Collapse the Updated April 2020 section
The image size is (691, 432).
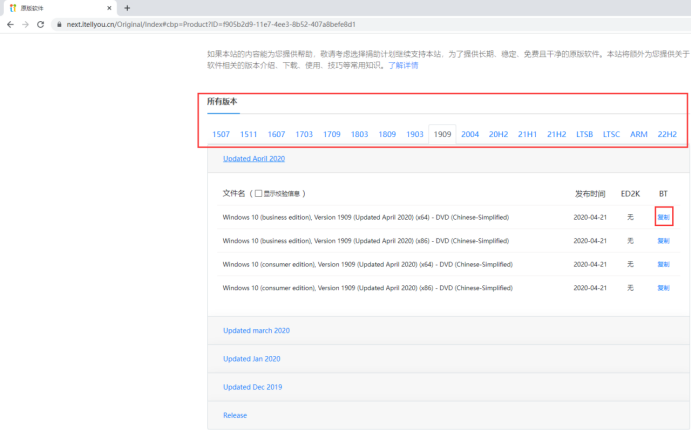254,158
